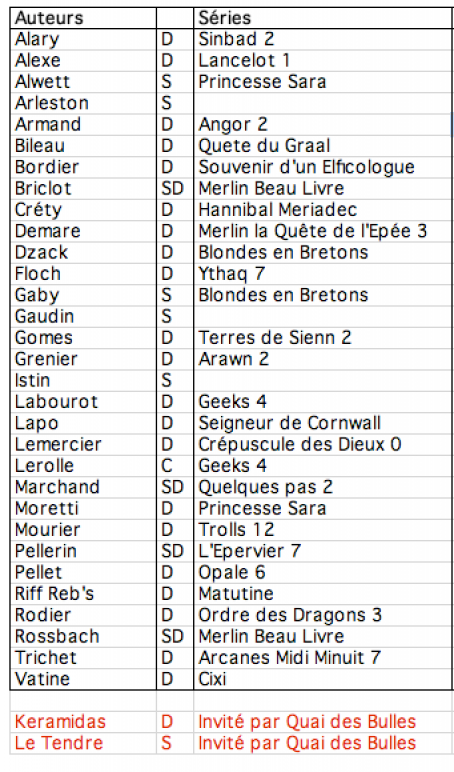Click the red Keramidas cell
The image size is (454, 772).
pyautogui.click(x=83, y=722)
